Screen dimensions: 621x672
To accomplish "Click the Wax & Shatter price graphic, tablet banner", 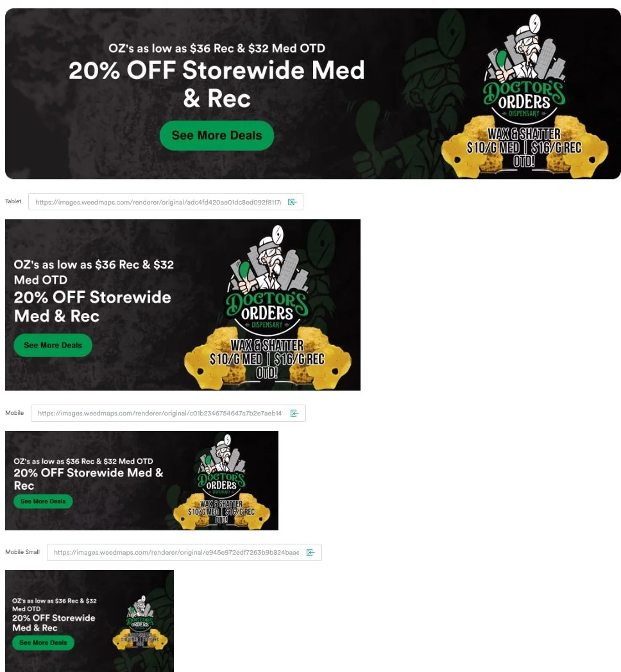I will [267, 358].
